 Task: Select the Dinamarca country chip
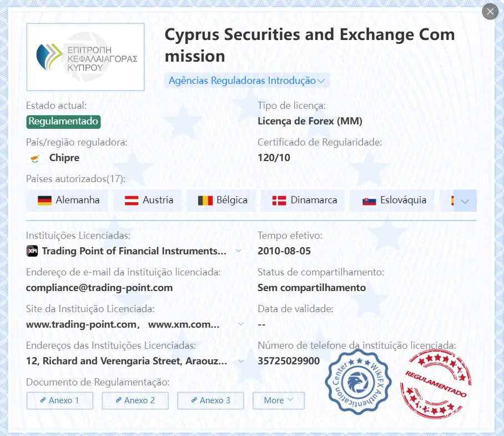[303, 201]
